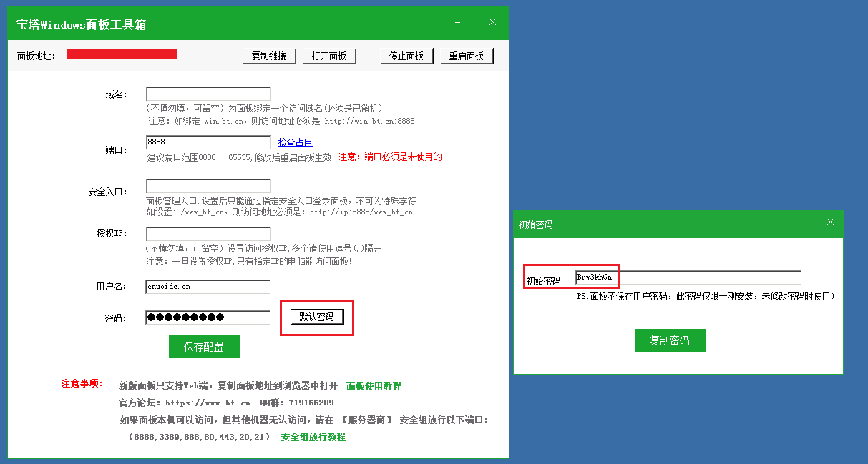The height and width of the screenshot is (464, 868).
Task: Click into the 授权IP input box
Action: pyautogui.click(x=208, y=234)
